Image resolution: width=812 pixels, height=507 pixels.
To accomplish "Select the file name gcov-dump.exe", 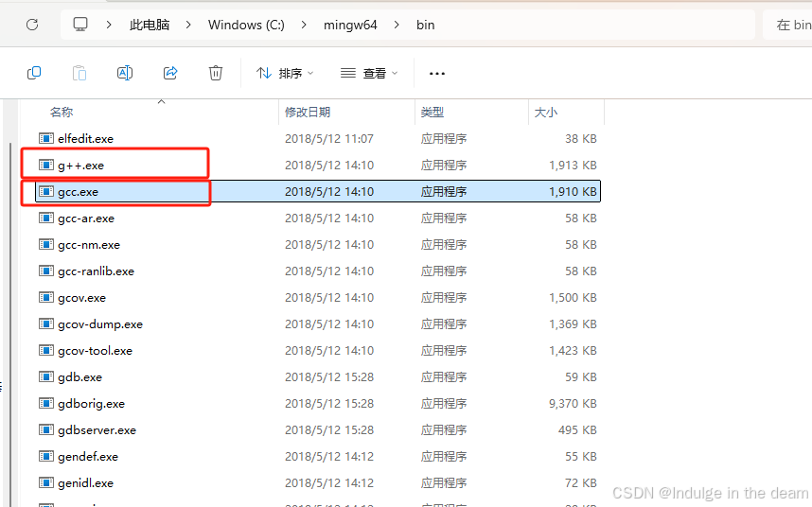I will [x=100, y=324].
